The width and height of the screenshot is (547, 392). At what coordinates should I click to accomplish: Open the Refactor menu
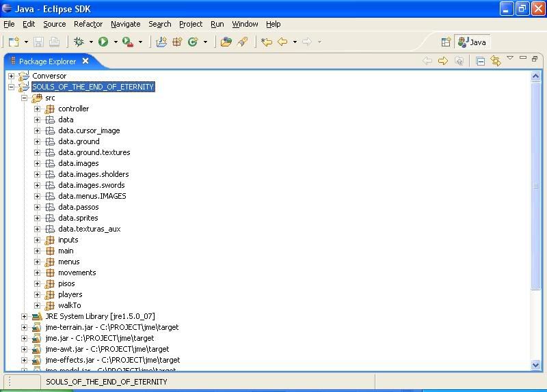[88, 24]
